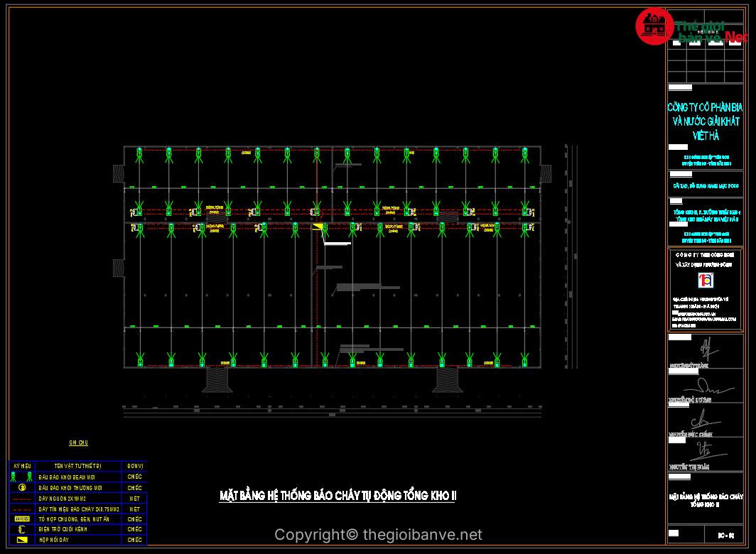Image resolution: width=756 pixels, height=554 pixels.
Task: Click the red-blue company logo in title block
Action: 705,279
